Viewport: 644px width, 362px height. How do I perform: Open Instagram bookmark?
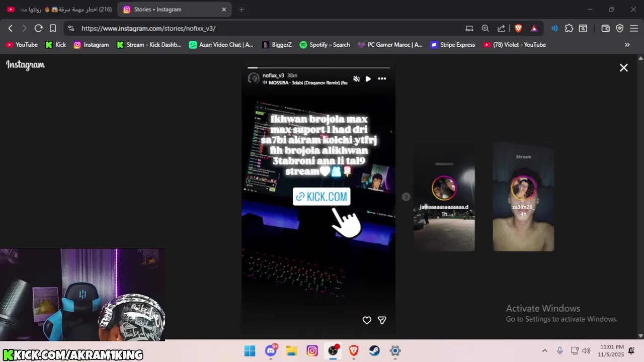pyautogui.click(x=91, y=45)
